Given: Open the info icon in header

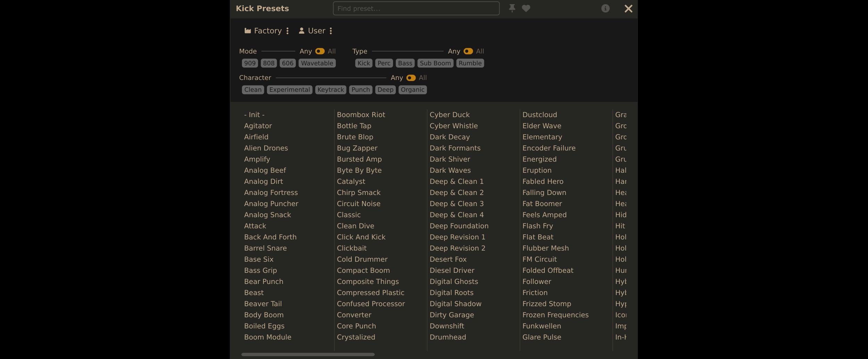Looking at the screenshot, I should 605,8.
